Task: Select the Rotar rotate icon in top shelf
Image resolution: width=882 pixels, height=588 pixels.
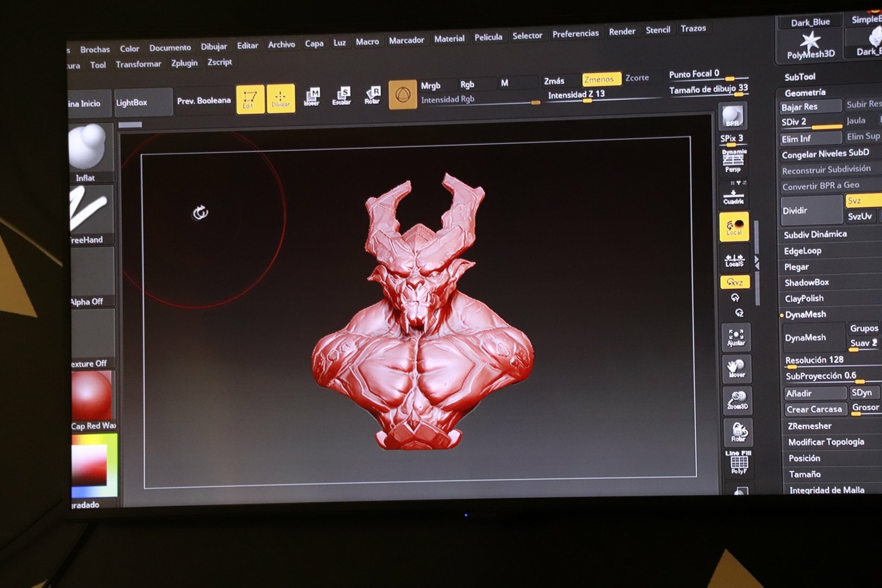Action: pyautogui.click(x=373, y=95)
